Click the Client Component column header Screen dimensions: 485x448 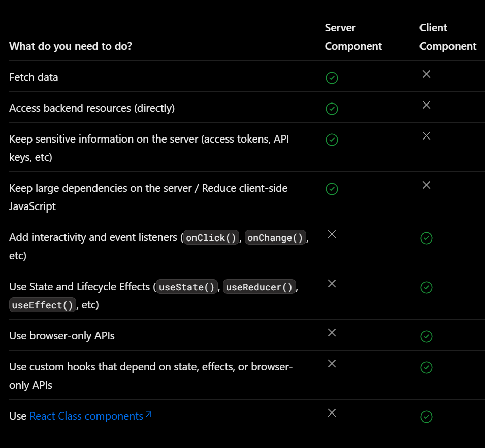point(447,37)
